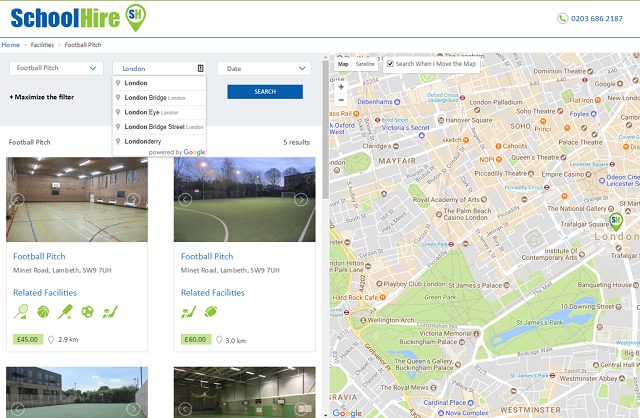Previous photo on £45.00 listing

[x=18, y=200]
